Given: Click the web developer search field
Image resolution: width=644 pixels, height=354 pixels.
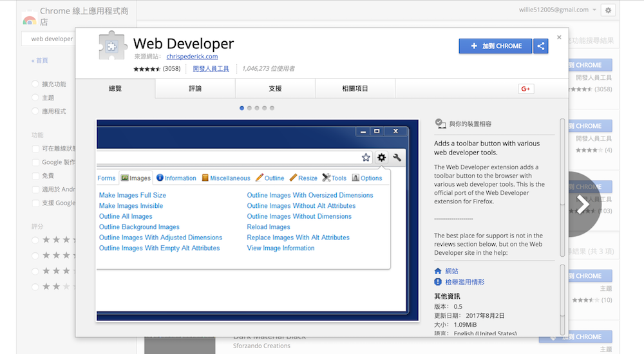Looking at the screenshot, I should coord(48,39).
